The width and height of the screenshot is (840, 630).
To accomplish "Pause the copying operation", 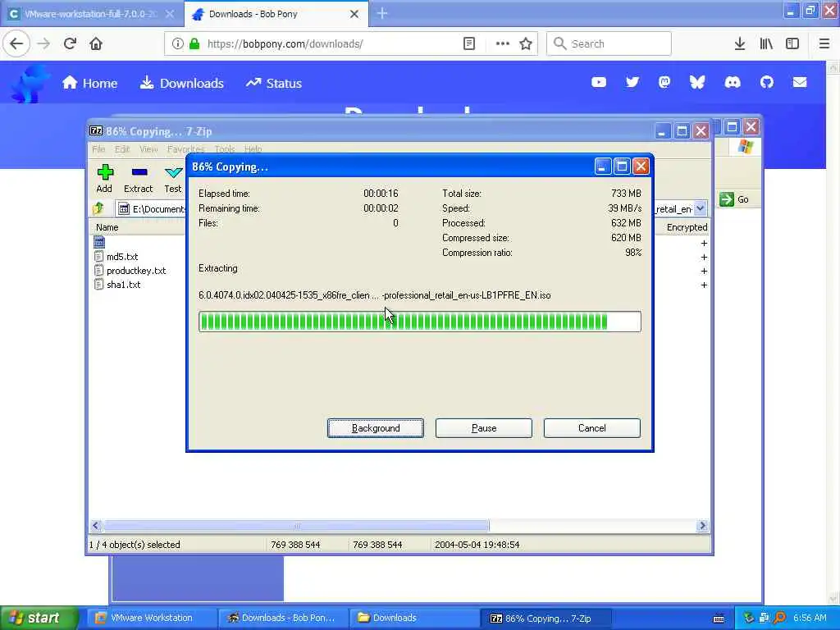I will [484, 428].
